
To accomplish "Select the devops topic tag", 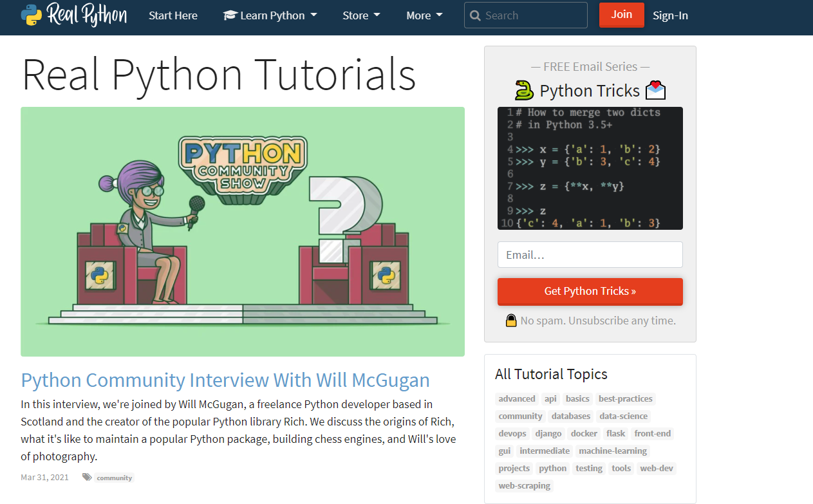I will pos(512,433).
